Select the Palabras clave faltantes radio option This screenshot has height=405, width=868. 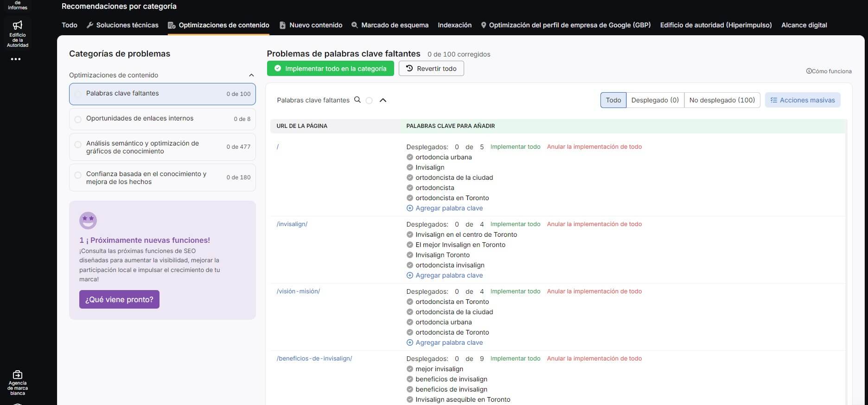(78, 94)
